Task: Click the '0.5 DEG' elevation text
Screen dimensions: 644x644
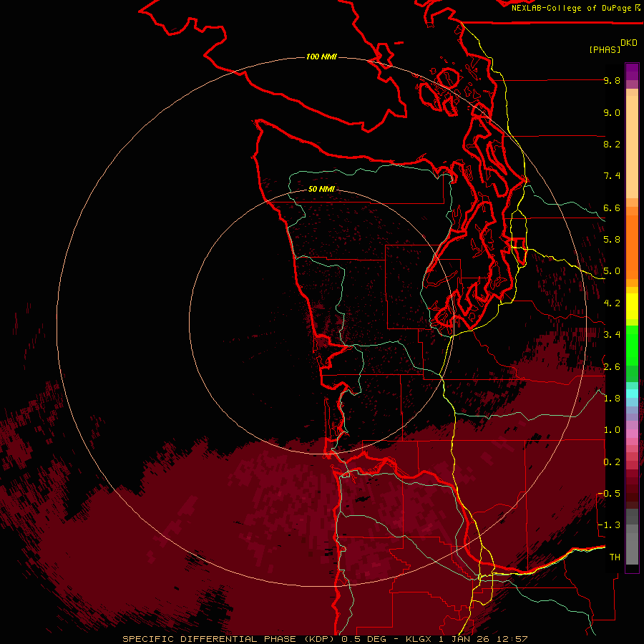Action: [x=366, y=639]
